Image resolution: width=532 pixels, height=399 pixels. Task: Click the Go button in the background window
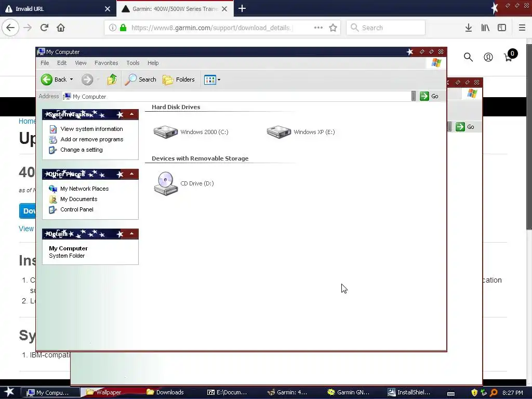pos(465,127)
